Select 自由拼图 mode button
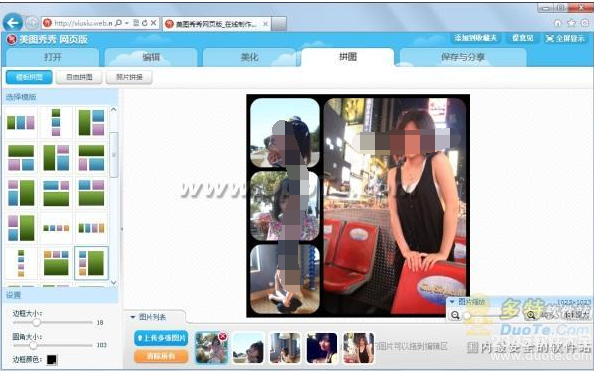Image resolution: width=594 pixels, height=371 pixels. [79, 77]
